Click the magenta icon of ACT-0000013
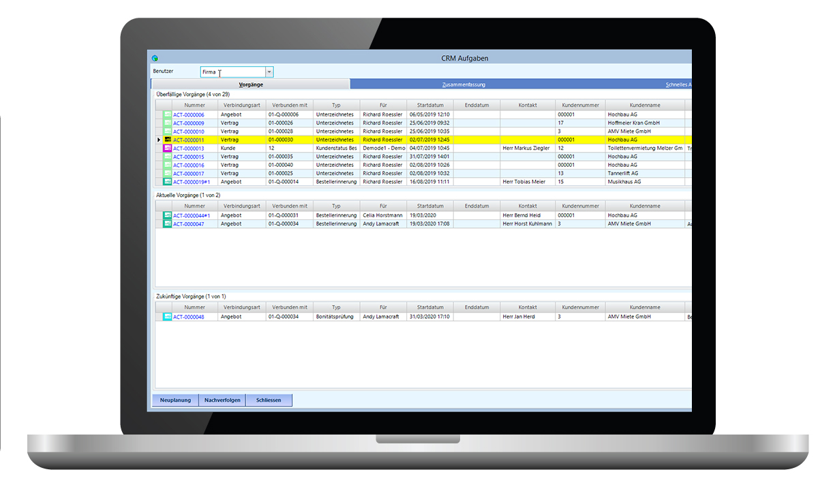The image size is (818, 504). [168, 148]
